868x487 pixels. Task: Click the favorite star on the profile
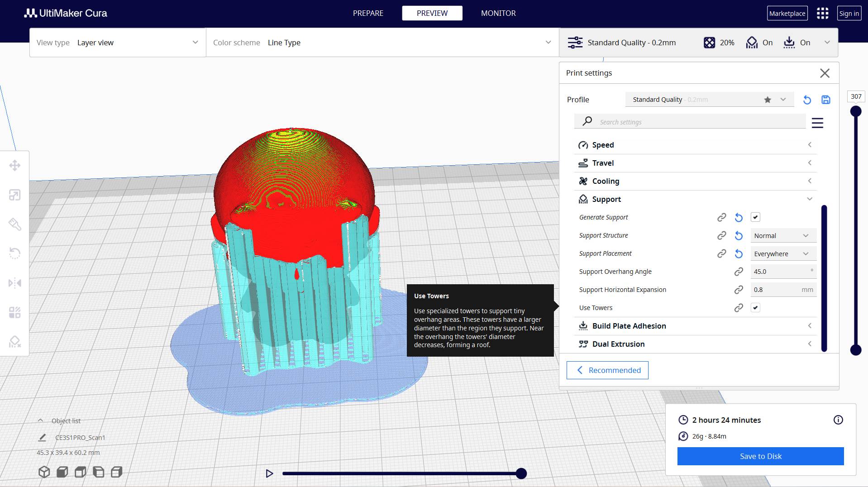click(768, 100)
